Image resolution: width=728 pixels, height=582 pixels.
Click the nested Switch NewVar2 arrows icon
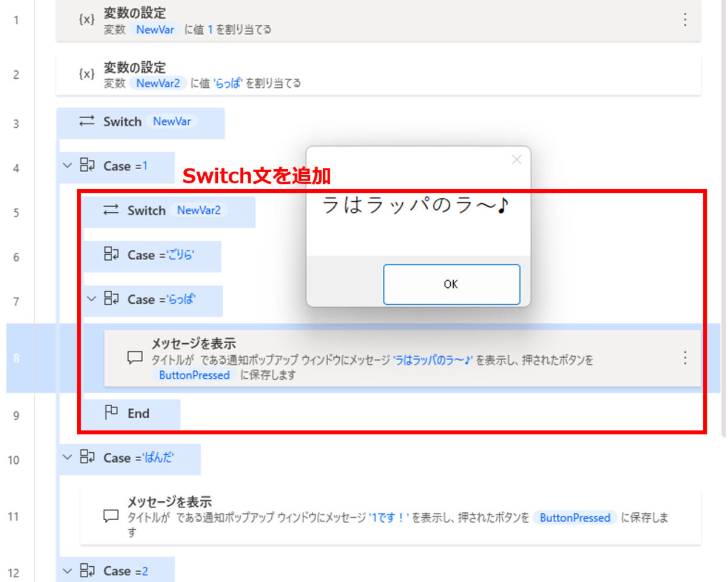click(111, 210)
